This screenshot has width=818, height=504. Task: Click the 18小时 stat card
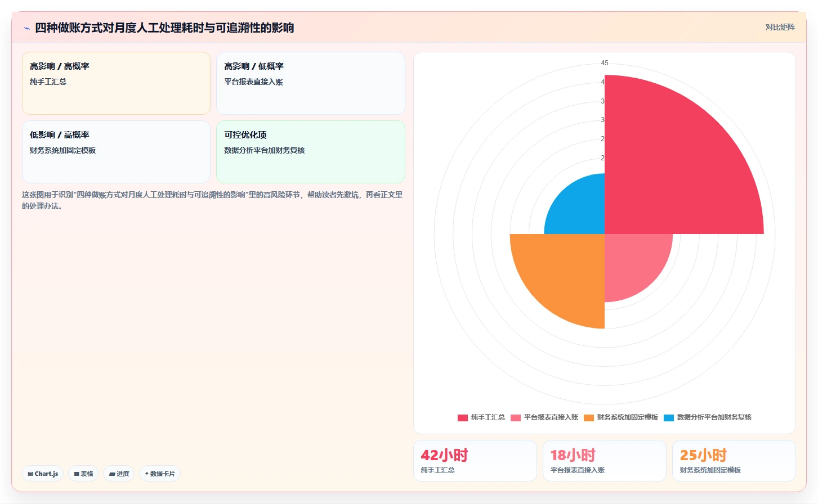tap(605, 461)
